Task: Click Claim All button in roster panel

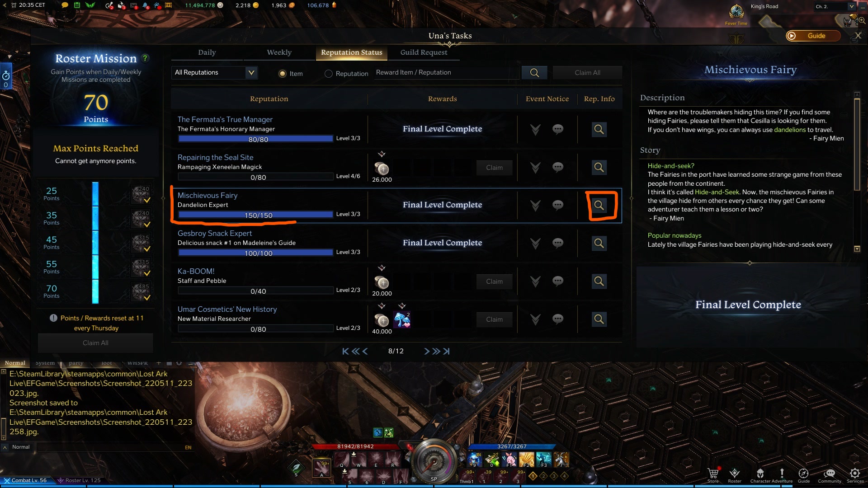Action: tap(95, 343)
